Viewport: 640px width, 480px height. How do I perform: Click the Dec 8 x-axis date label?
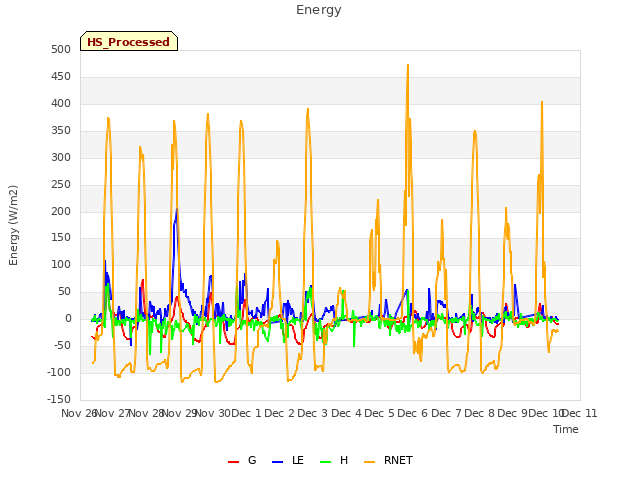click(480, 413)
